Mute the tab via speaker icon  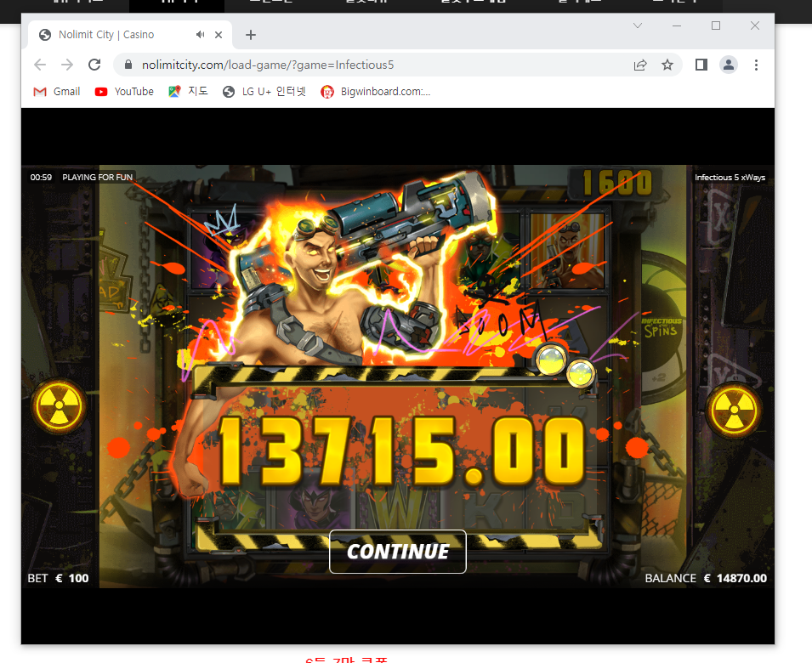point(200,35)
